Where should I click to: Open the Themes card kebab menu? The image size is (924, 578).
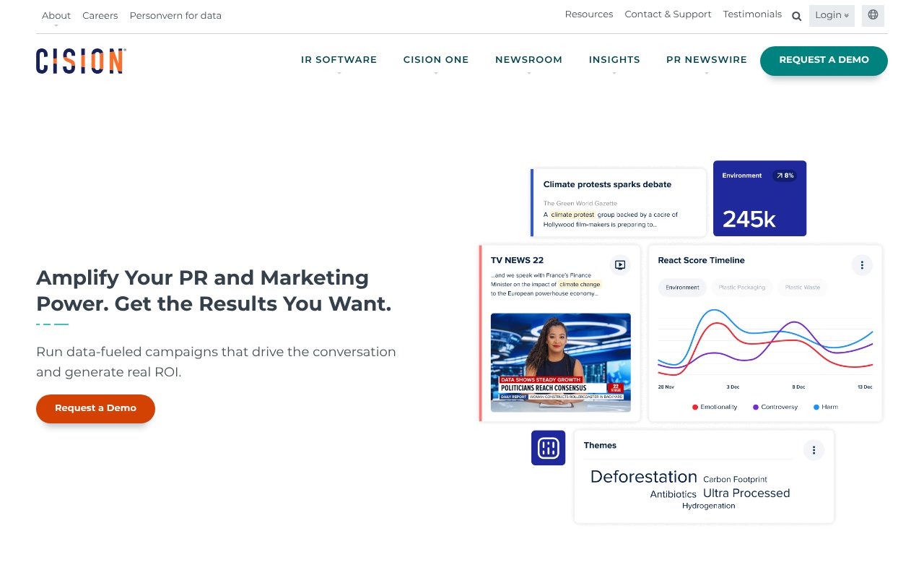814,449
